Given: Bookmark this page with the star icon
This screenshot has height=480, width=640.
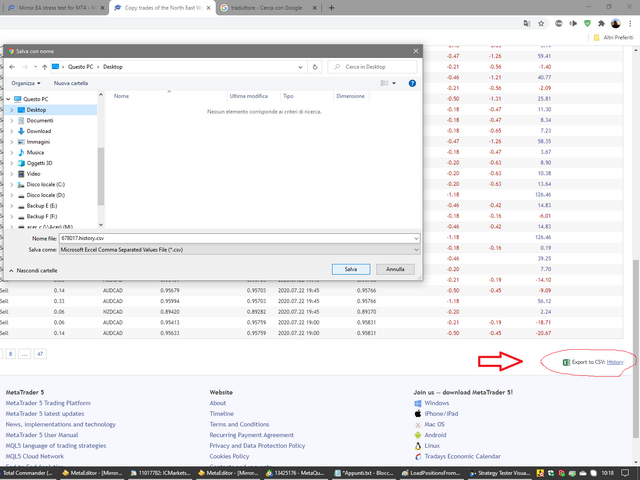Looking at the screenshot, I should 541,23.
